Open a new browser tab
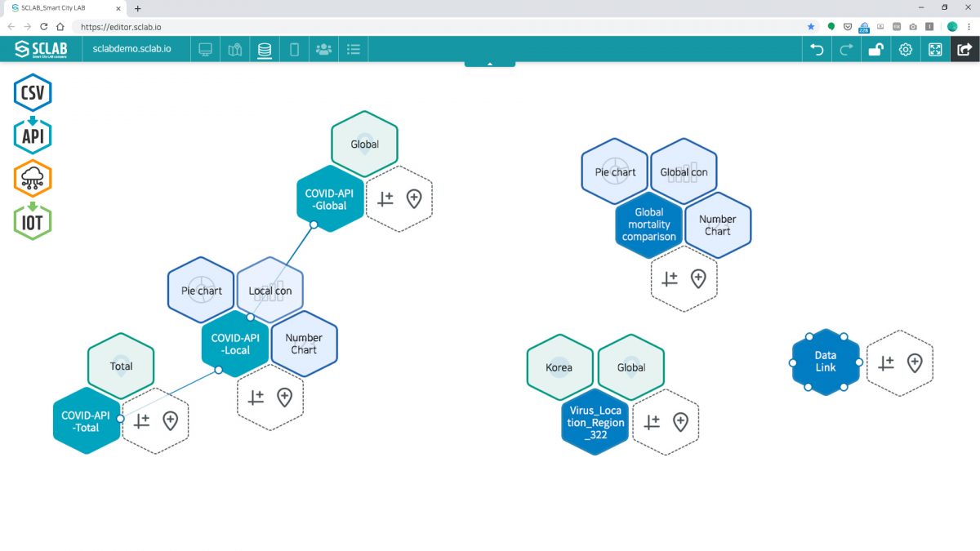The width and height of the screenshot is (980, 551). 137,8
